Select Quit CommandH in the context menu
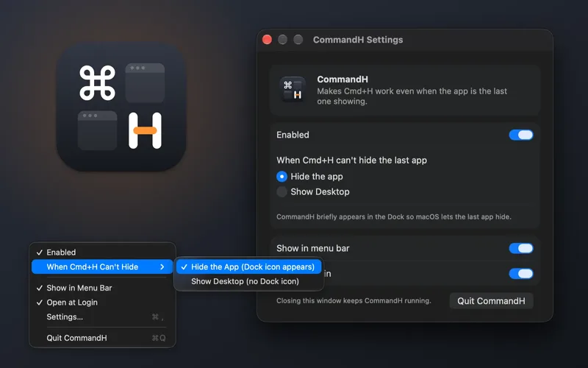This screenshot has height=368, width=588. click(x=102, y=338)
